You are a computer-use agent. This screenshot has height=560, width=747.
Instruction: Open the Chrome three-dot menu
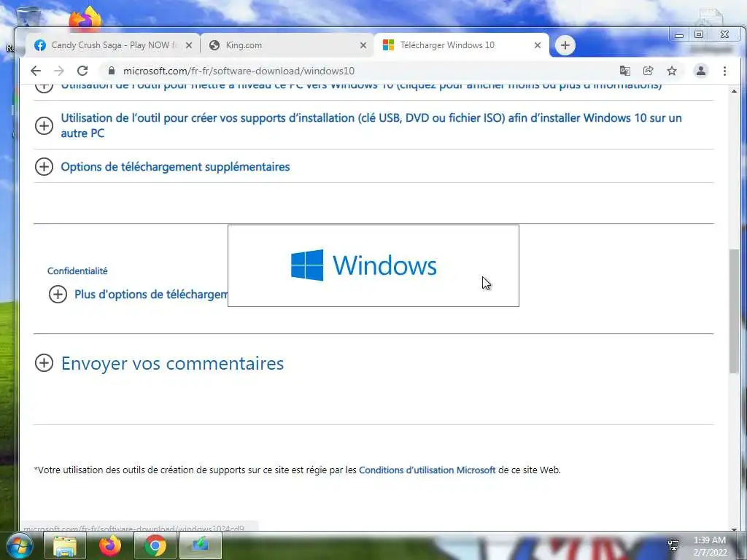click(x=724, y=71)
